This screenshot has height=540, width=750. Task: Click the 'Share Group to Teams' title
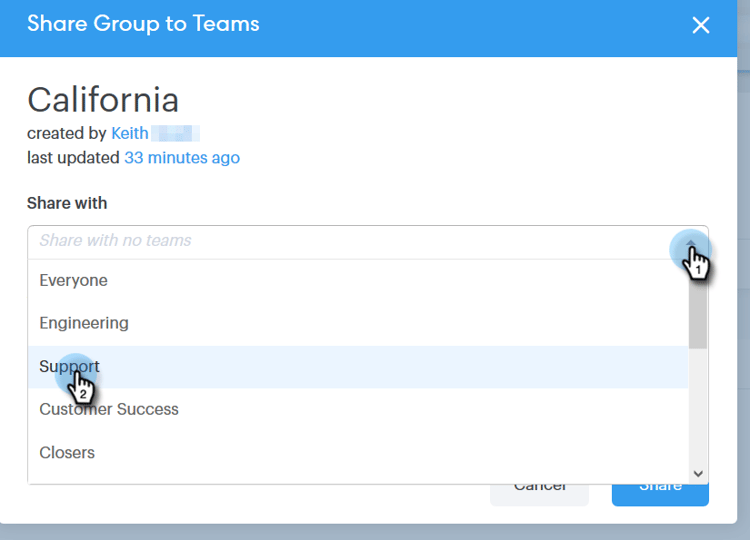tap(143, 24)
